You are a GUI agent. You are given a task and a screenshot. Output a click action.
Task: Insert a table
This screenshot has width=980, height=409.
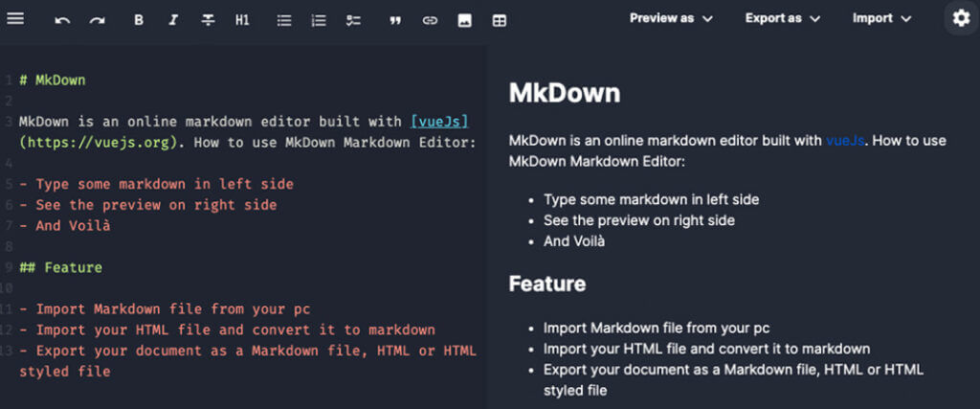pos(499,21)
